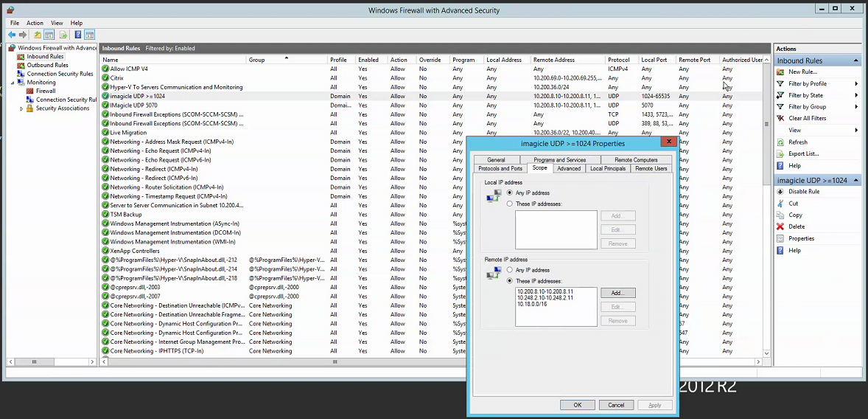This screenshot has width=868, height=419.
Task: Click New Rule in Actions pane
Action: click(802, 72)
